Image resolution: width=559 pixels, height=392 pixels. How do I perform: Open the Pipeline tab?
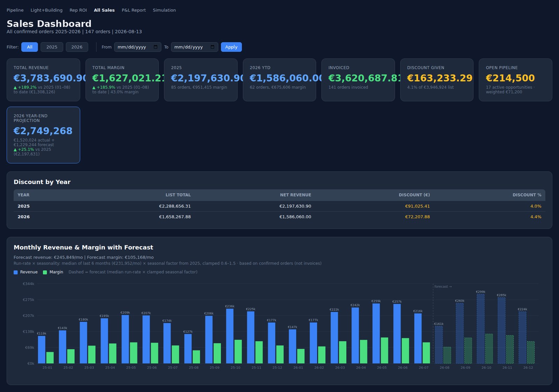(x=15, y=10)
